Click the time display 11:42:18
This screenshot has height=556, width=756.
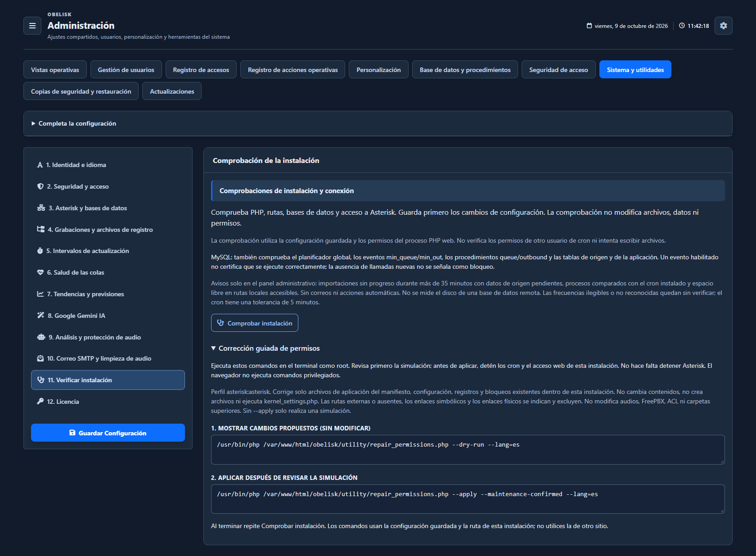[x=698, y=26]
